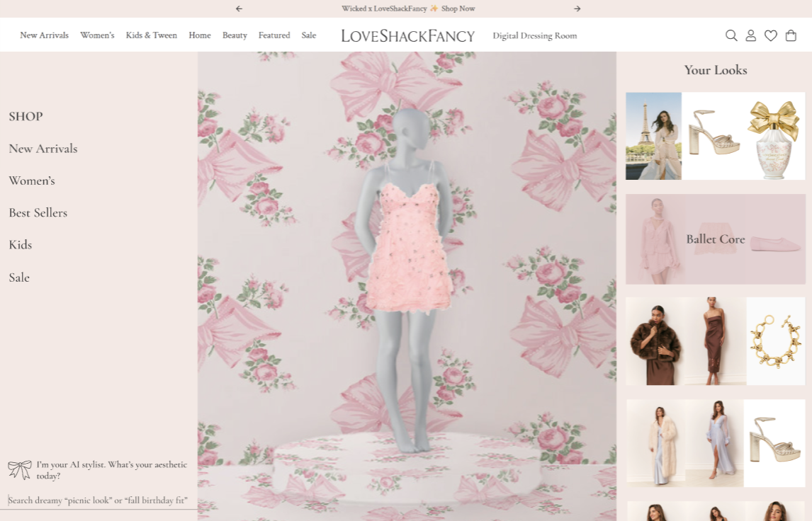Select the brown slip dress thumbnail

[x=715, y=341]
